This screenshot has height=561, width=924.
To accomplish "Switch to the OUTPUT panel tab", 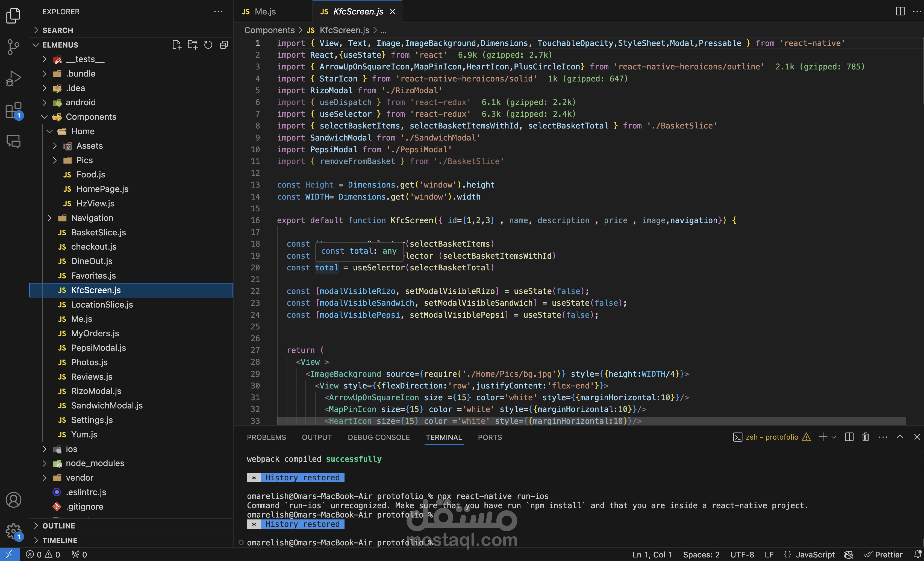I will pyautogui.click(x=317, y=437).
